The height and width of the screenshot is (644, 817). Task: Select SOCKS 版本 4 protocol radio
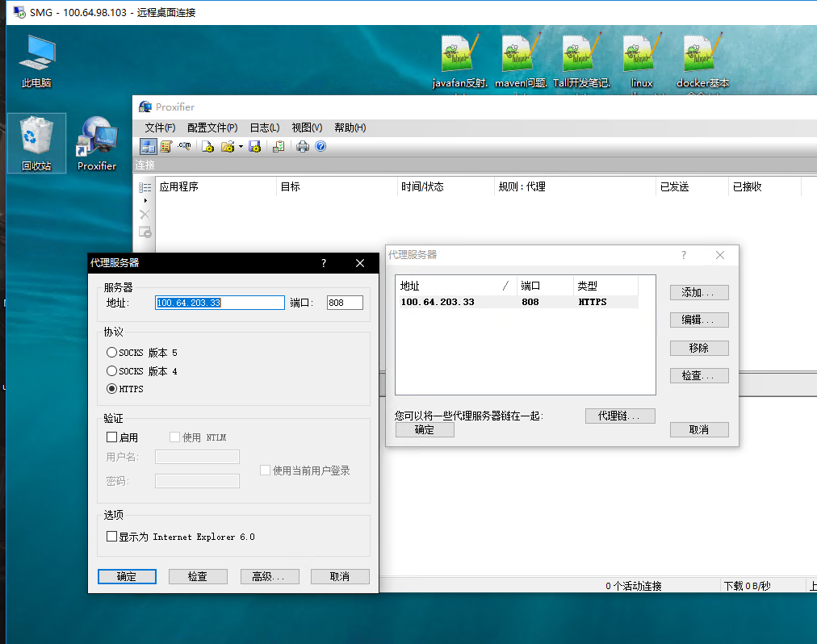click(x=111, y=371)
